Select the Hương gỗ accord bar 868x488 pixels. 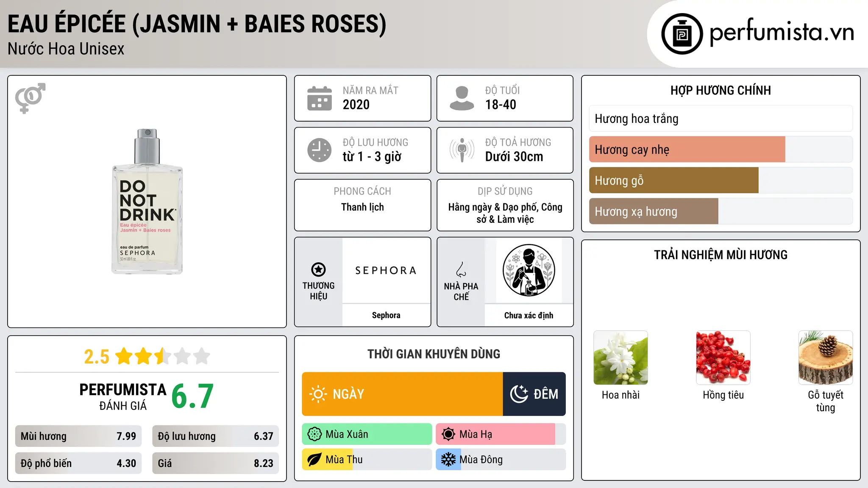point(721,180)
